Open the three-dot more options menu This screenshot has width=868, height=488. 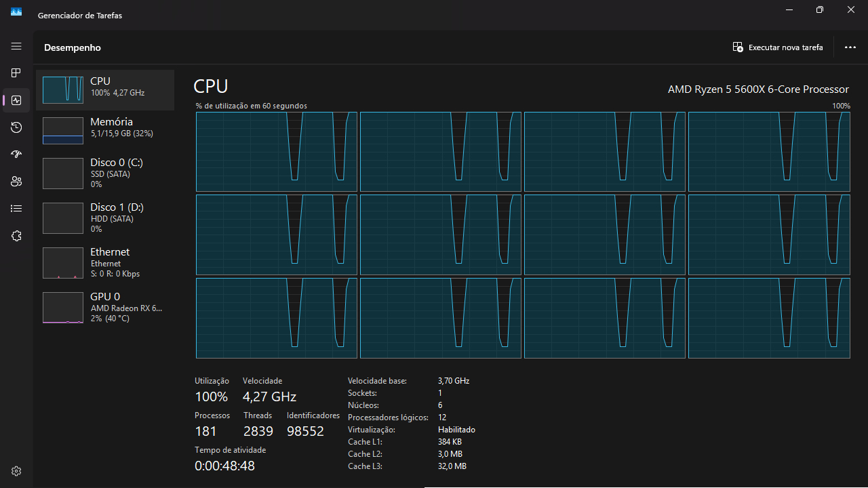[x=850, y=47]
